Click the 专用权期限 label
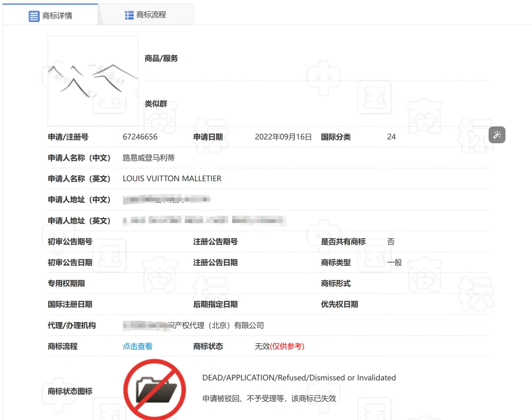The height and width of the screenshot is (420, 532). pos(66,283)
